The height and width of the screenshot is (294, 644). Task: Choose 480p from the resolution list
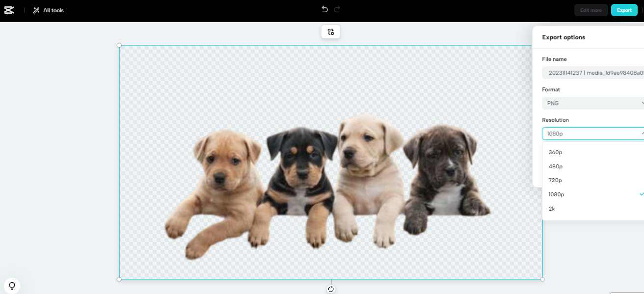click(555, 166)
